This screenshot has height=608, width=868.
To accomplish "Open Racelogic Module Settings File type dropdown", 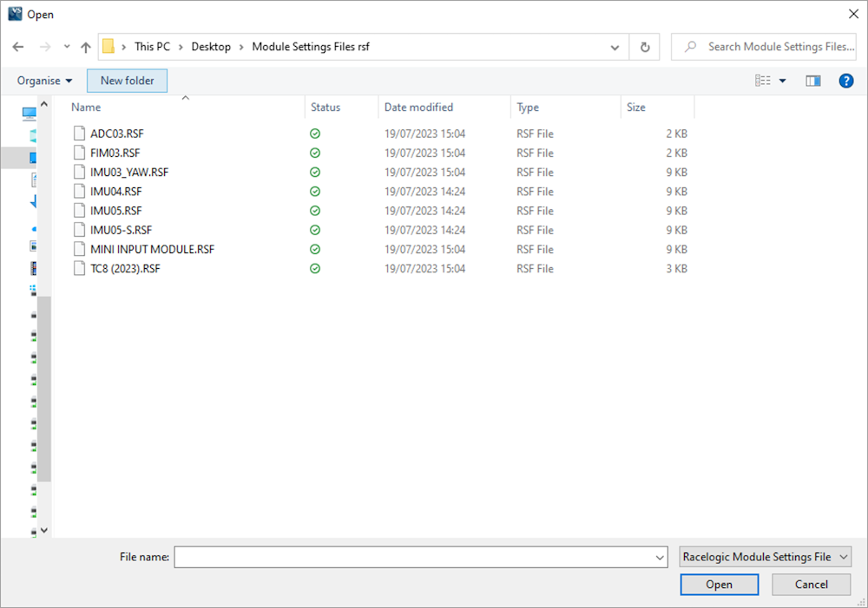I will (x=766, y=557).
